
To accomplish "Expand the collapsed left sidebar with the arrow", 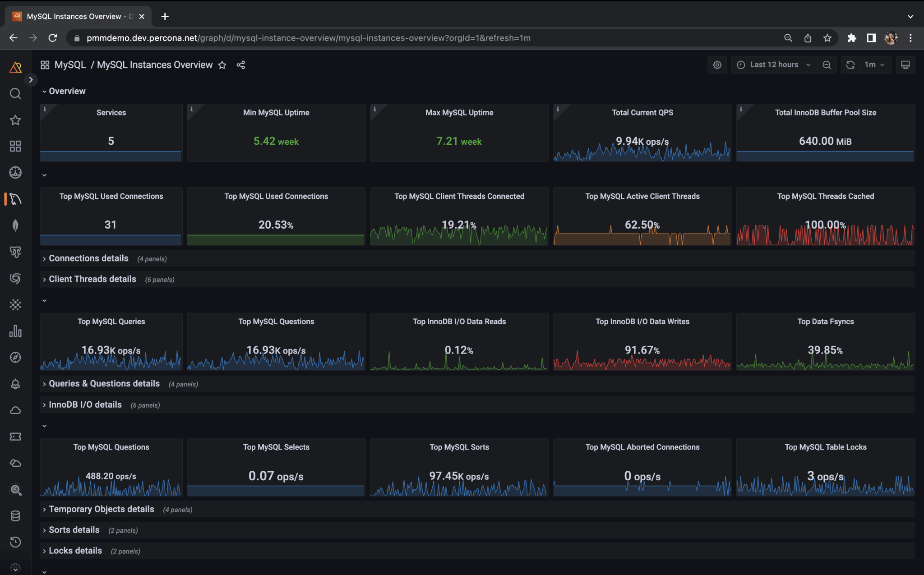I will pos(31,80).
